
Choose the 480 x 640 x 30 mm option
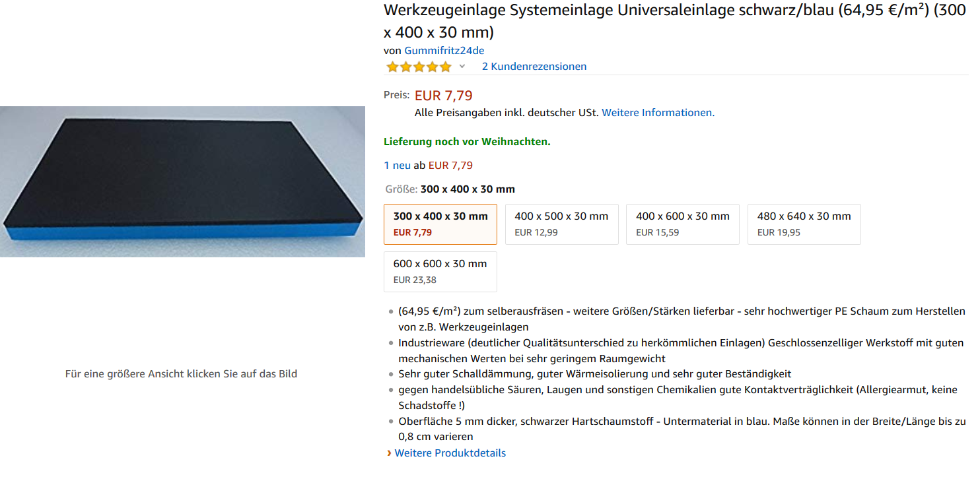(804, 224)
